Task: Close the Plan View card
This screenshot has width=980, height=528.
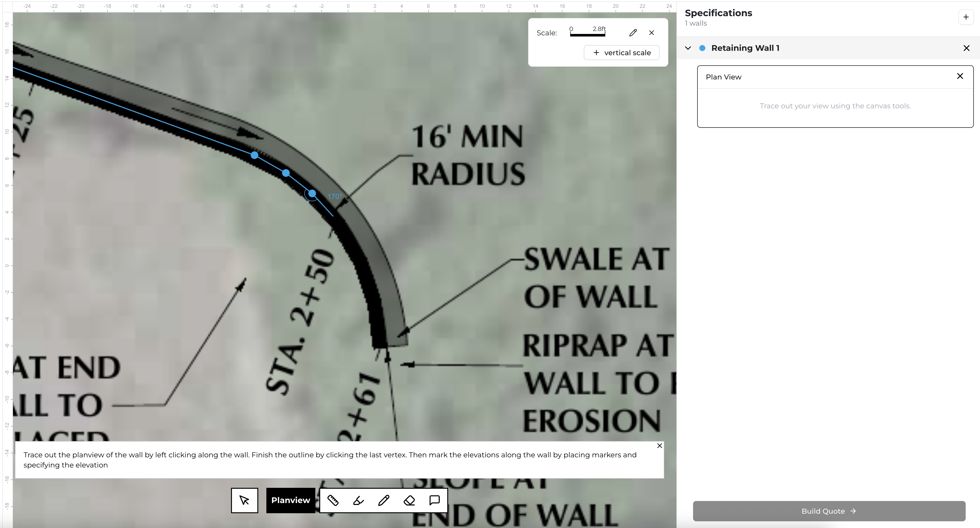Action: click(960, 76)
